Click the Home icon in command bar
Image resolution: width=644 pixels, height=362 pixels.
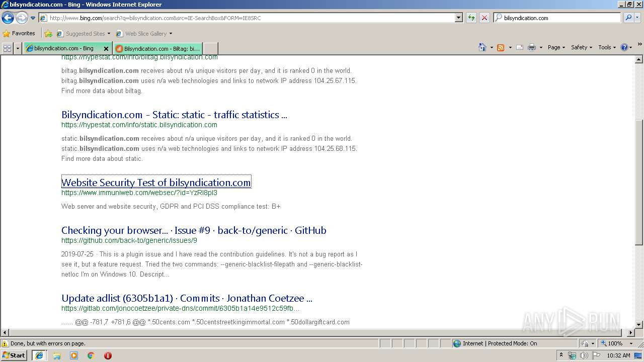(482, 47)
